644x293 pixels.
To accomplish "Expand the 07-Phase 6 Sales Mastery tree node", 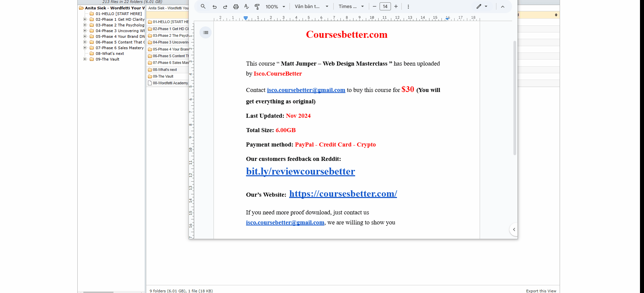I will pyautogui.click(x=85, y=48).
